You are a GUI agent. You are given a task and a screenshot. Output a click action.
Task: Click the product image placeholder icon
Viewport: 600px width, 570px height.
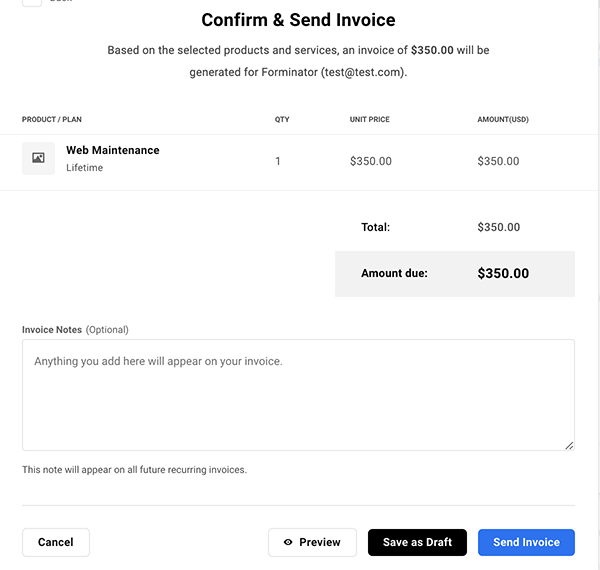[38, 158]
